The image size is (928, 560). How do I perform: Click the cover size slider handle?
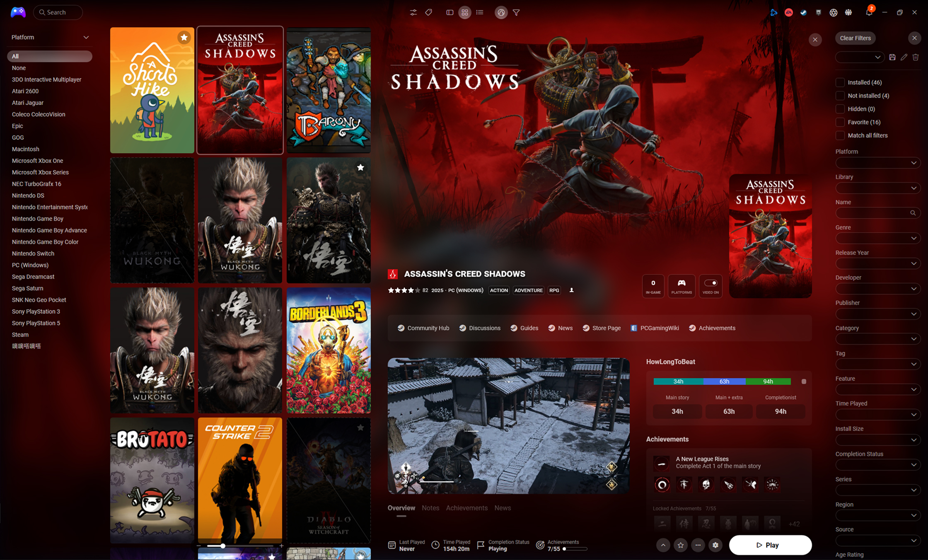223,546
